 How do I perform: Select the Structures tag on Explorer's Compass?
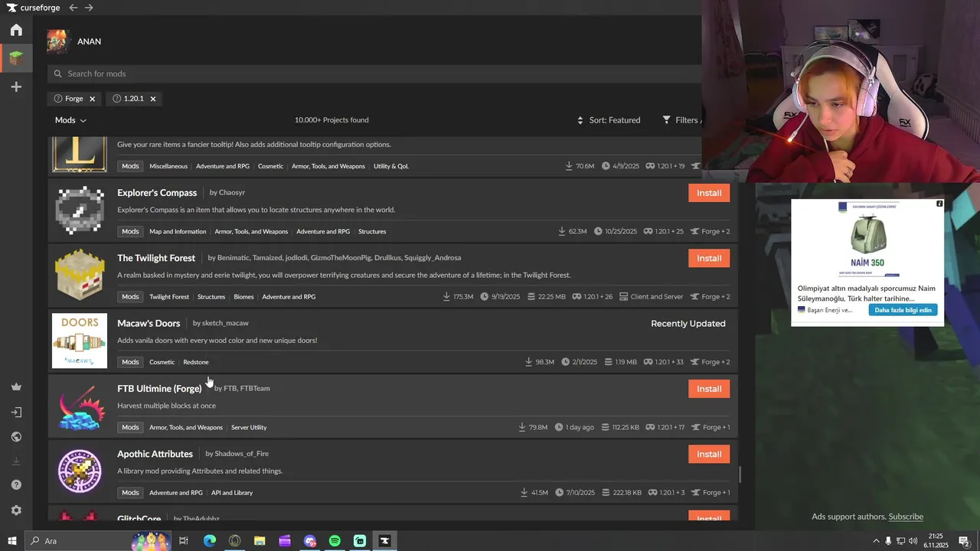click(x=372, y=232)
